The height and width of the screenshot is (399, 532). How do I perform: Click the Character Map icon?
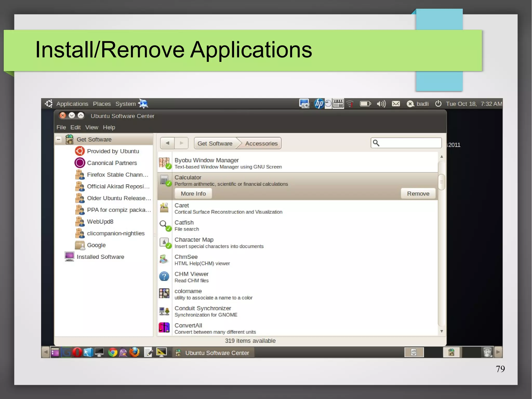[165, 243]
